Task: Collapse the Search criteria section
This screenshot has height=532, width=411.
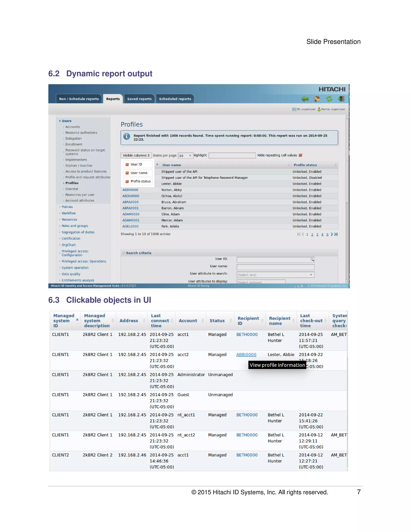Action: point(124,253)
